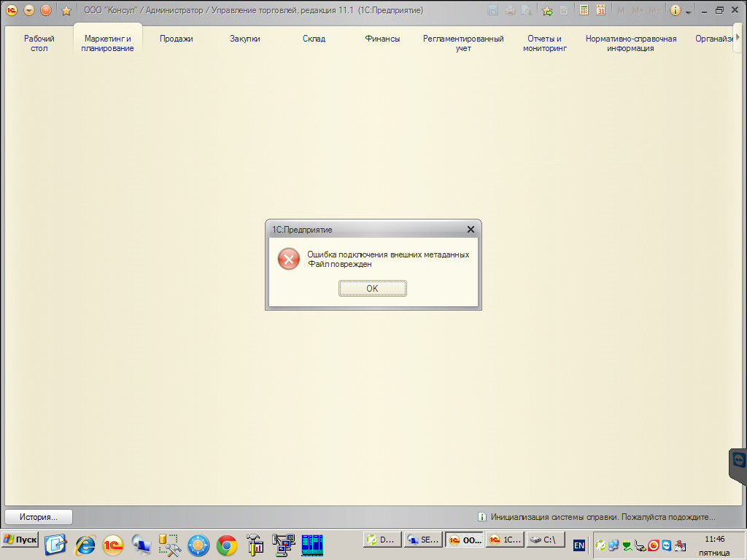Open the Органайзер section
The width and height of the screenshot is (747, 560).
pyautogui.click(x=713, y=39)
